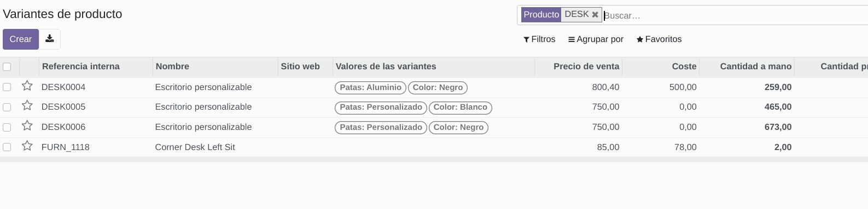This screenshot has height=209, width=868.
Task: Sort by the Cantidad a mano column
Action: (x=756, y=66)
